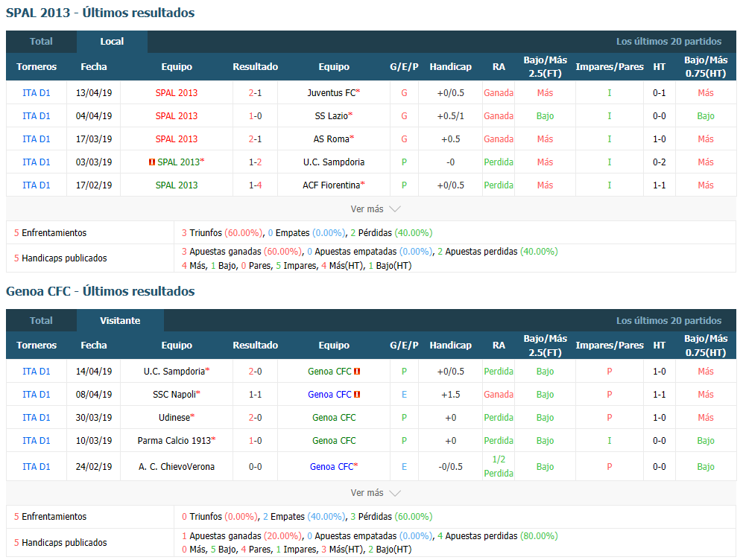Click U.C. Sampdoria in the 03/03/19 row
Viewport: 746px width, 560px height.
coord(334,162)
